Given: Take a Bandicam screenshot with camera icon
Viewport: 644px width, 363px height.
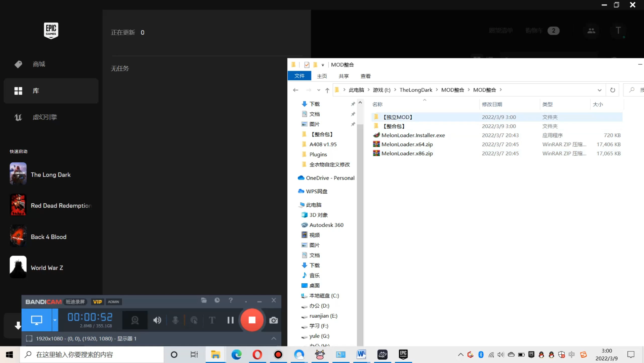Looking at the screenshot, I should click(274, 320).
